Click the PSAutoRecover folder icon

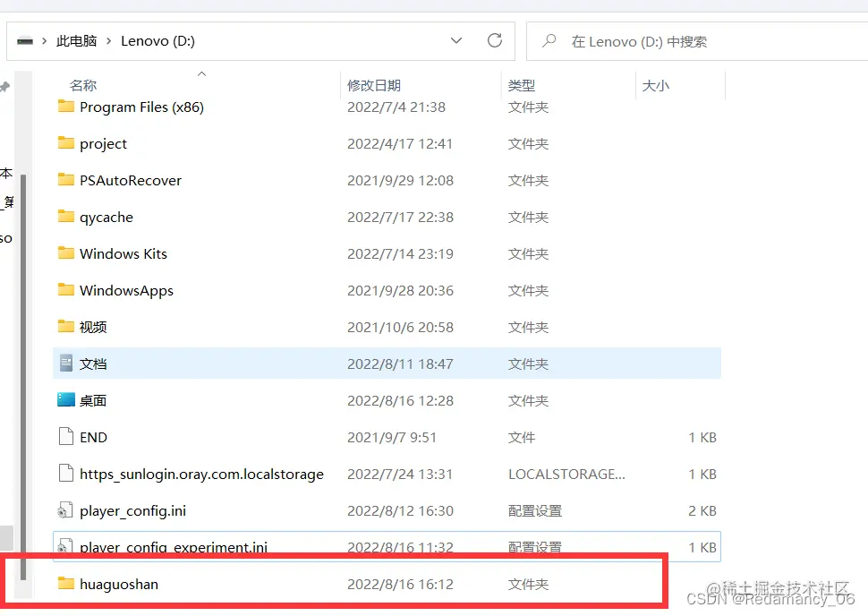tap(66, 179)
